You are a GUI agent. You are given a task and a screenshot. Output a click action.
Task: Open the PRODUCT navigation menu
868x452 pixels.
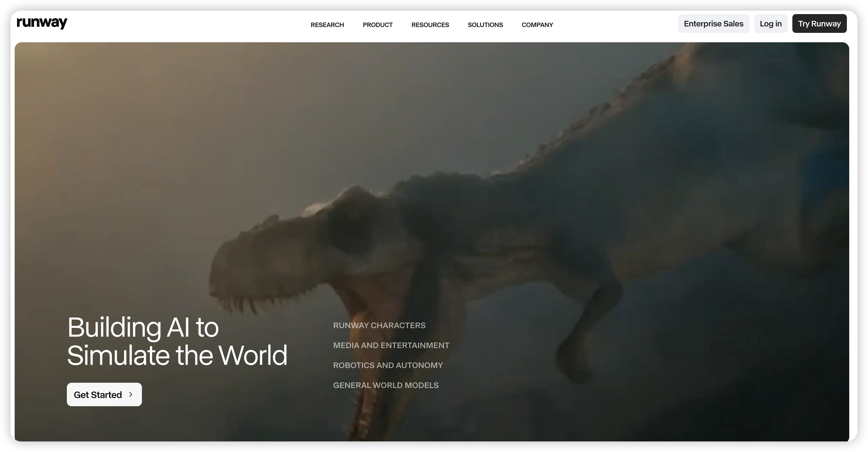click(377, 25)
